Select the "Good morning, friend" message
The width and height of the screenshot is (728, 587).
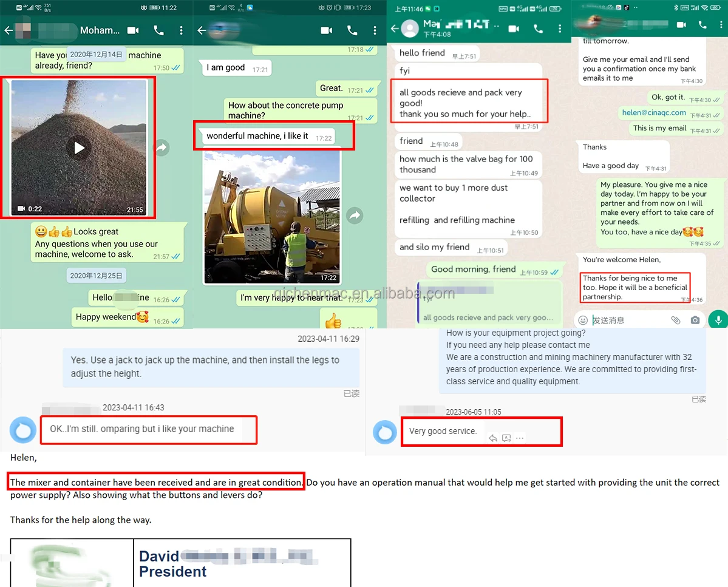point(494,270)
